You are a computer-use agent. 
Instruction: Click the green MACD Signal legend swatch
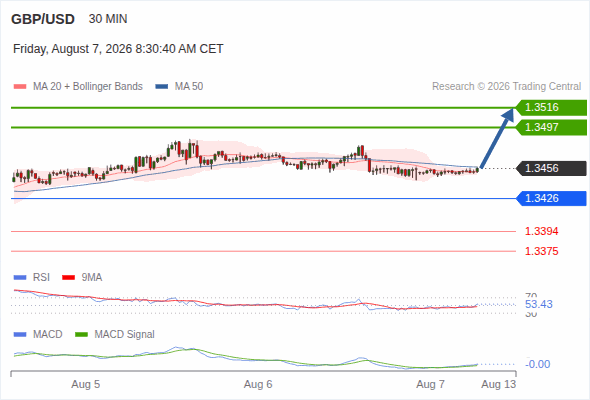81,335
